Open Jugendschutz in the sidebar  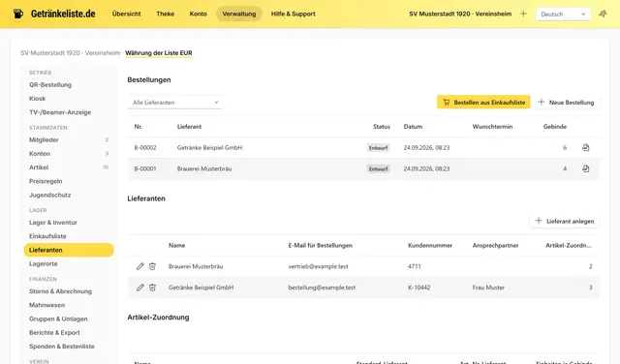coord(49,196)
